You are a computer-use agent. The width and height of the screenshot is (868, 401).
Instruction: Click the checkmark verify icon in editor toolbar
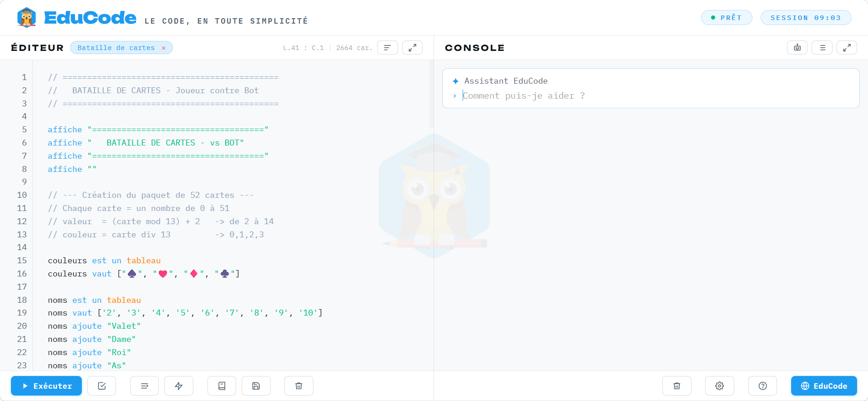(x=102, y=386)
